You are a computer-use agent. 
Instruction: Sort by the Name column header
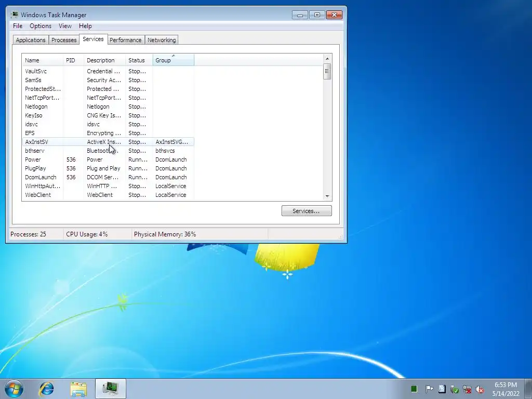pyautogui.click(x=43, y=60)
